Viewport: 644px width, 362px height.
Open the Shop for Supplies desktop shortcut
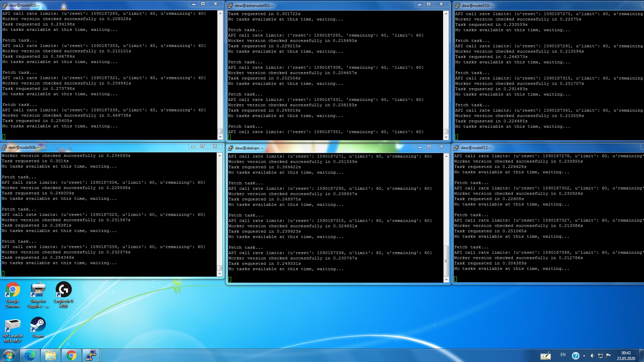(38, 290)
